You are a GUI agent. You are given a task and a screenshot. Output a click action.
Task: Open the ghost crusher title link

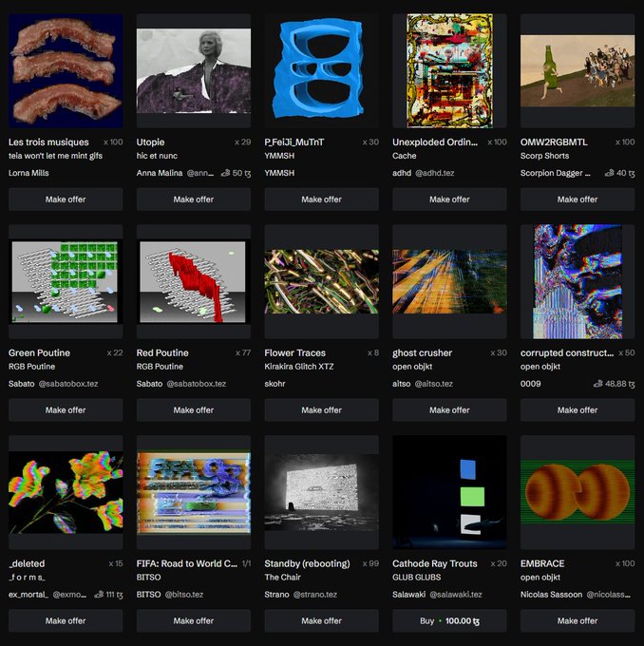423,353
